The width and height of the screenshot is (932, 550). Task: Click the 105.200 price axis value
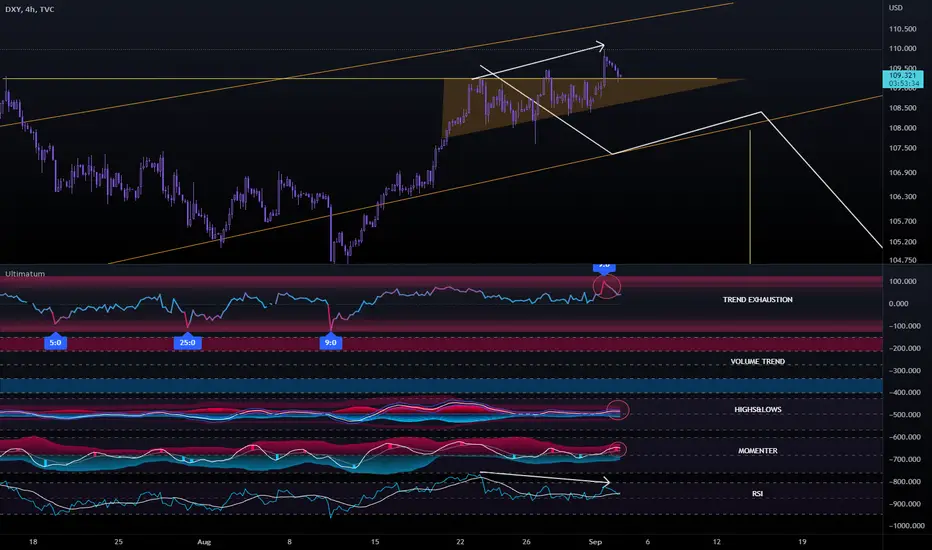tap(902, 242)
